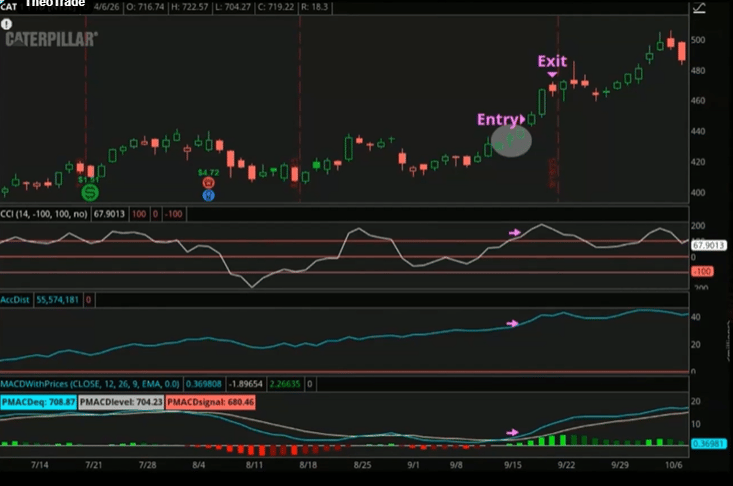The width and height of the screenshot is (733, 486).
Task: Click the 7/14 date on time axis
Action: pyautogui.click(x=39, y=465)
